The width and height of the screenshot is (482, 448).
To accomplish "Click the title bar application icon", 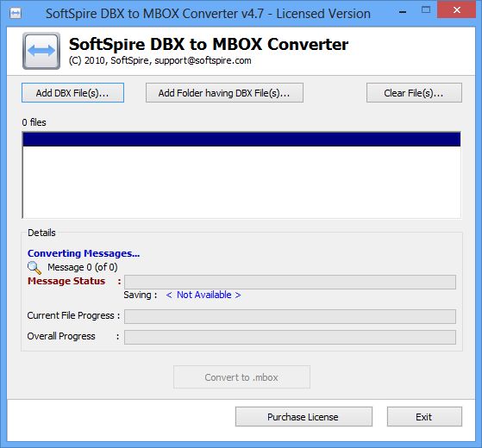I will pos(16,13).
